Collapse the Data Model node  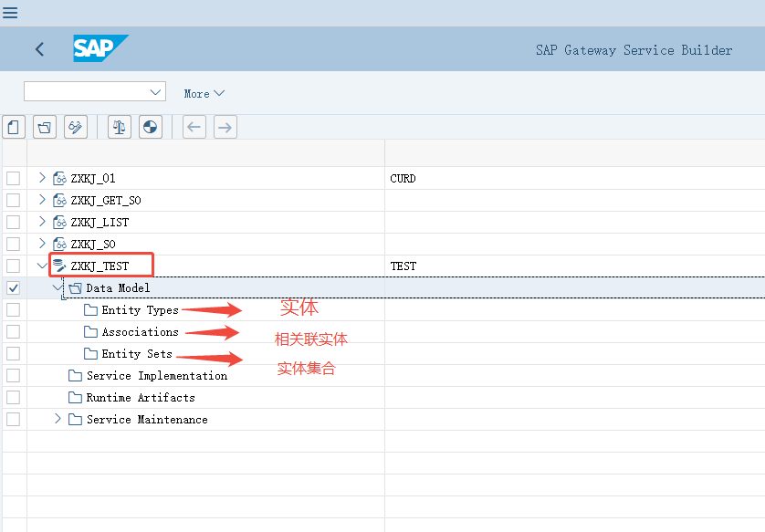pos(58,287)
